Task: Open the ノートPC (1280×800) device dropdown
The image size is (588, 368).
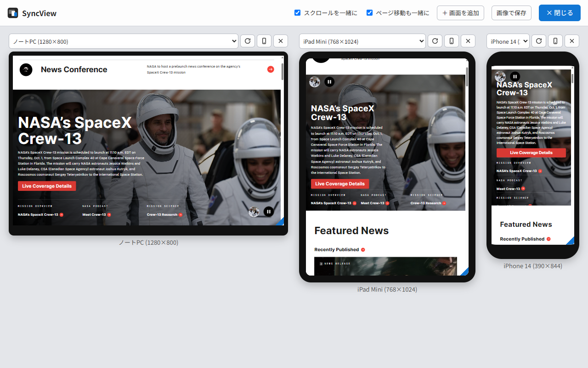Action: pos(124,41)
